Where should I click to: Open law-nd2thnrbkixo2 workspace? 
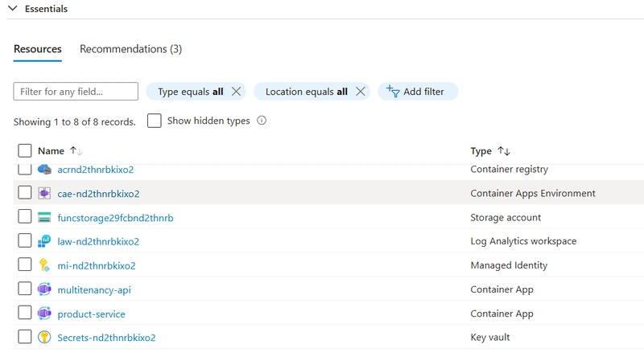[x=98, y=242]
